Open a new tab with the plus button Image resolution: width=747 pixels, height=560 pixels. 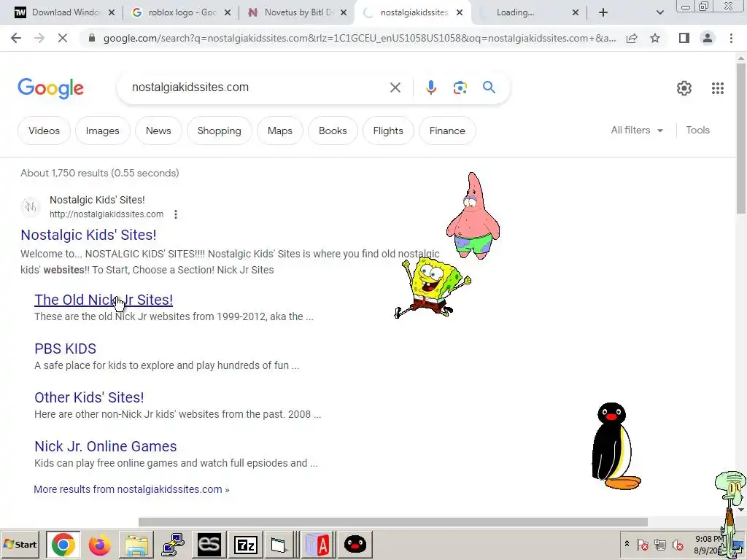603,13
